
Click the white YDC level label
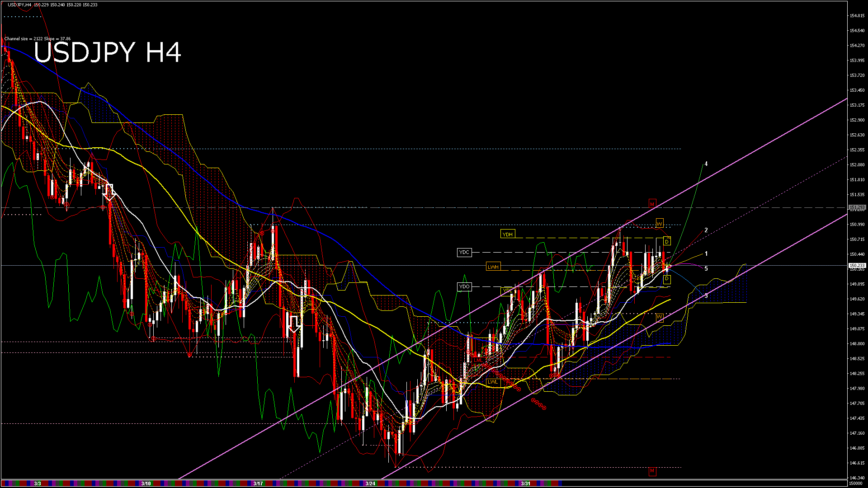pos(464,252)
